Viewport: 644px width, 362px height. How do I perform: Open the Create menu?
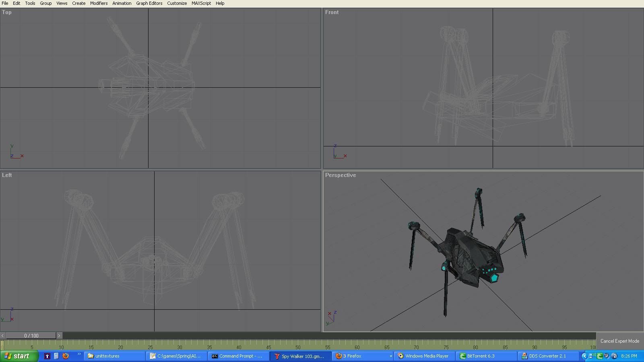(x=78, y=3)
